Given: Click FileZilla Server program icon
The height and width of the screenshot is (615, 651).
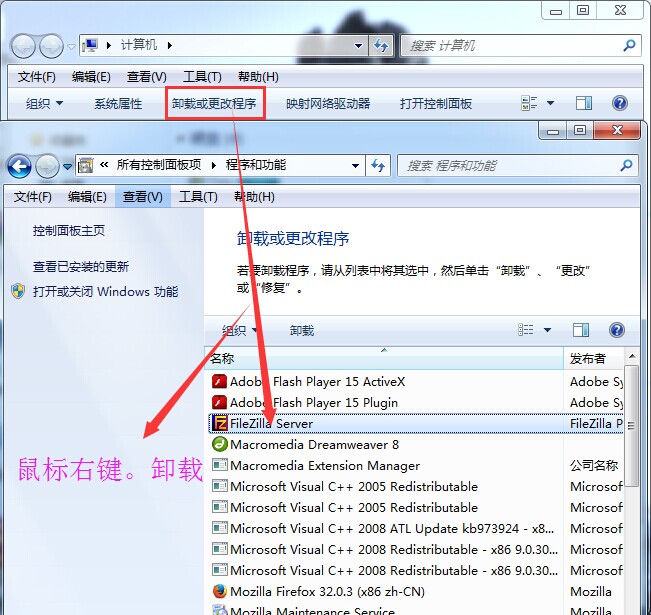Looking at the screenshot, I should coord(219,423).
